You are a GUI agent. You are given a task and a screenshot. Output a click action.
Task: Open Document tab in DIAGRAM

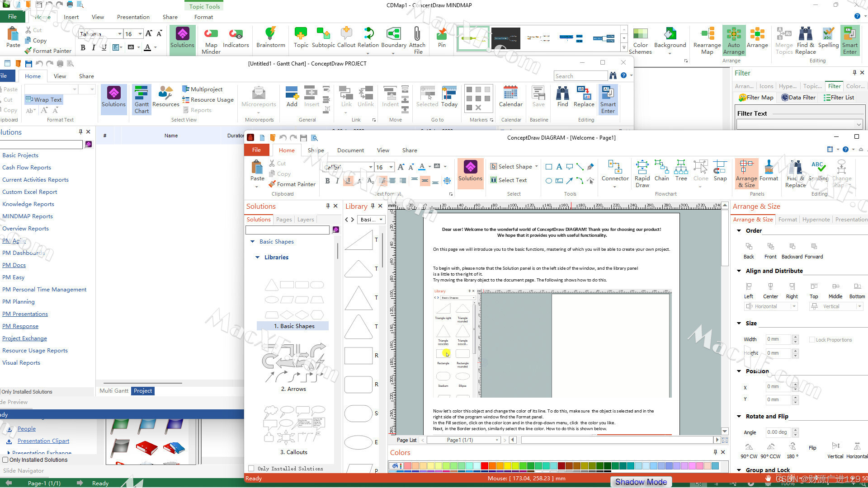click(x=350, y=150)
